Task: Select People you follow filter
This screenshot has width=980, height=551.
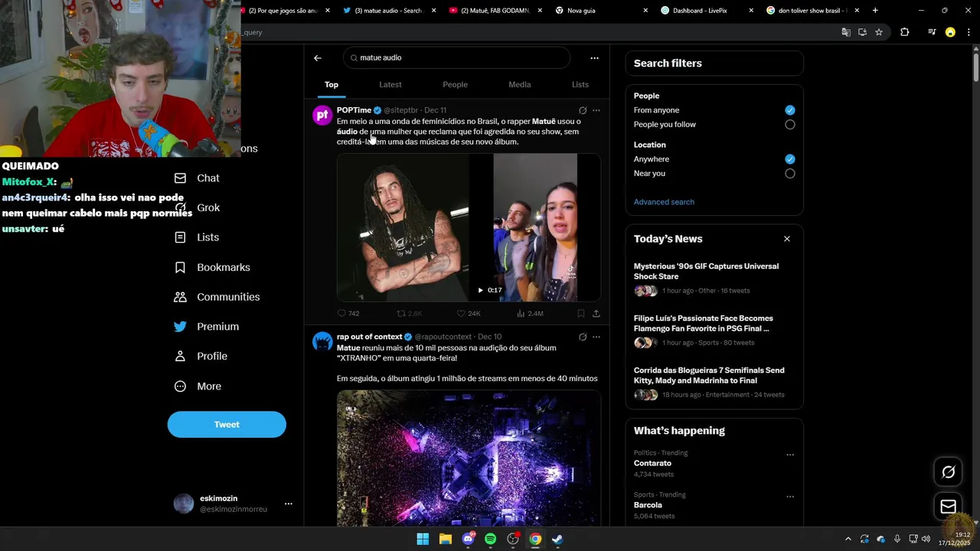Action: click(x=790, y=125)
